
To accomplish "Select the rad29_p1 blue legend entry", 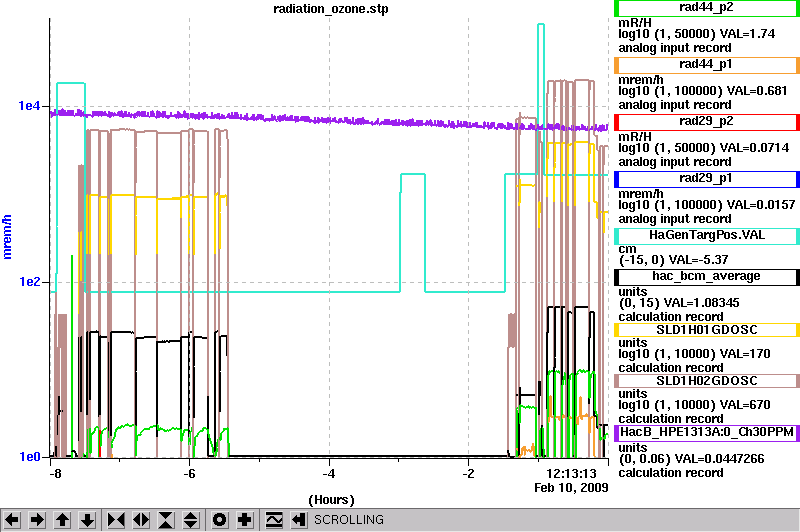I will pyautogui.click(x=707, y=179).
